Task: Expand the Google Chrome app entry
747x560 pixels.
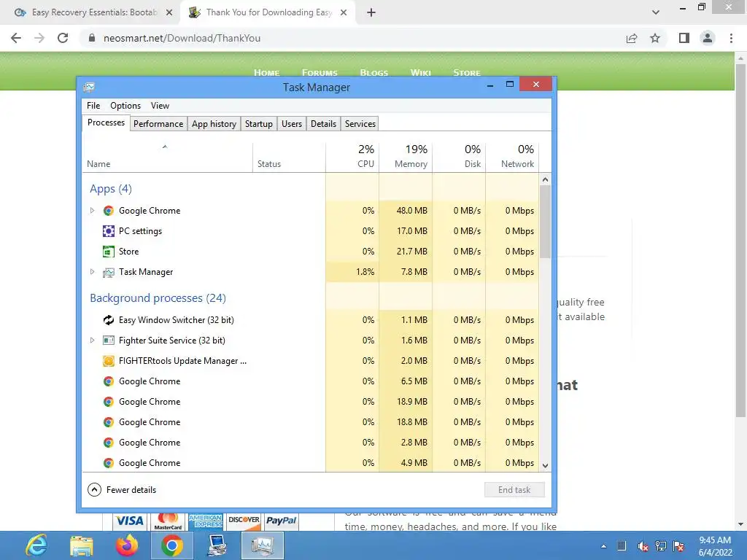Action: coord(93,211)
